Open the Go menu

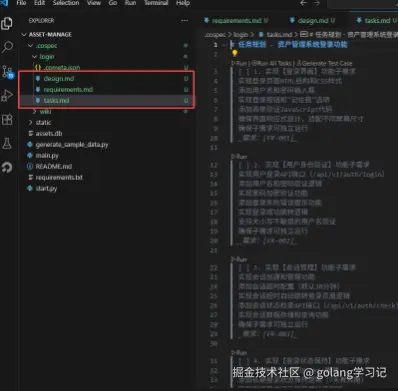click(113, 3)
